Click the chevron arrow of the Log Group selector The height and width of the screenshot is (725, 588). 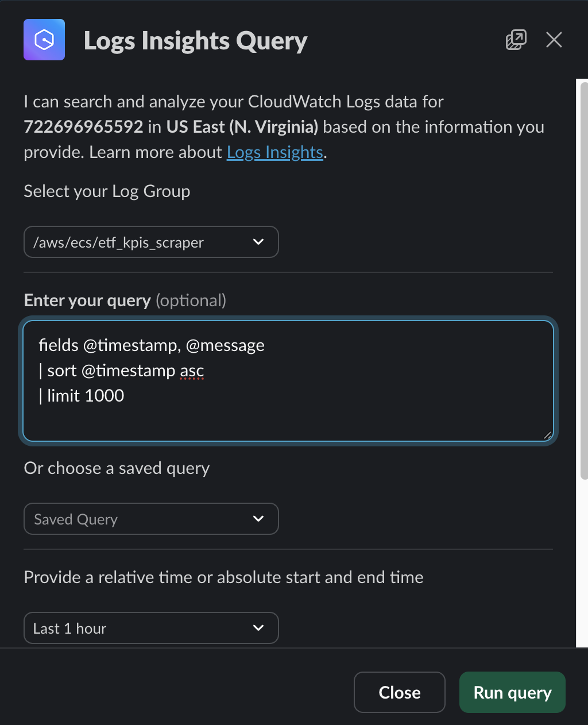[258, 242]
